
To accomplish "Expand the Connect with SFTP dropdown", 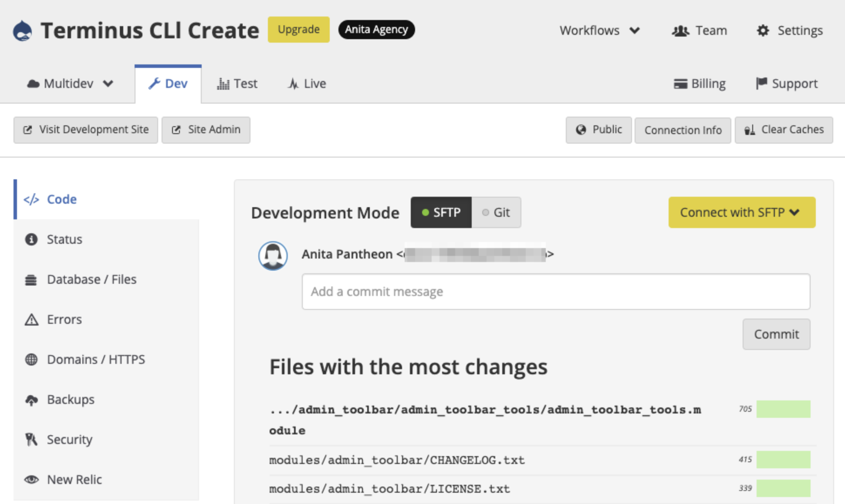I will coord(741,212).
